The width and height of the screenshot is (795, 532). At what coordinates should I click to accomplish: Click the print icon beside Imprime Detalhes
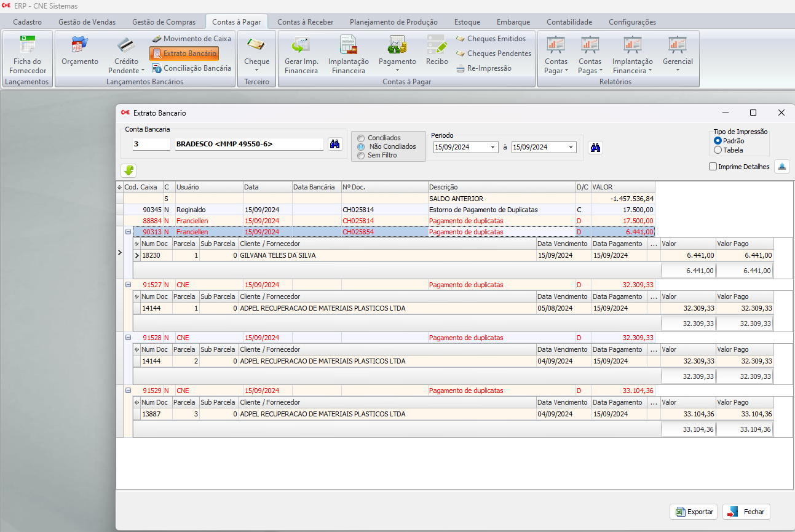[781, 166]
